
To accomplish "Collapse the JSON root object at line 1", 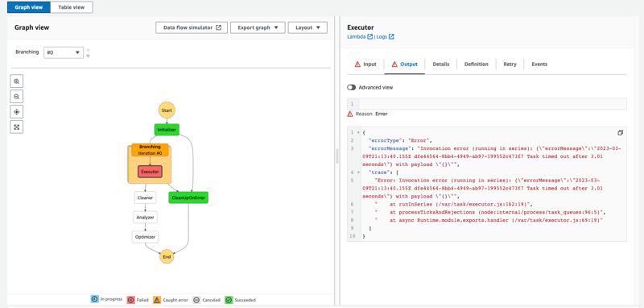I will (359, 132).
